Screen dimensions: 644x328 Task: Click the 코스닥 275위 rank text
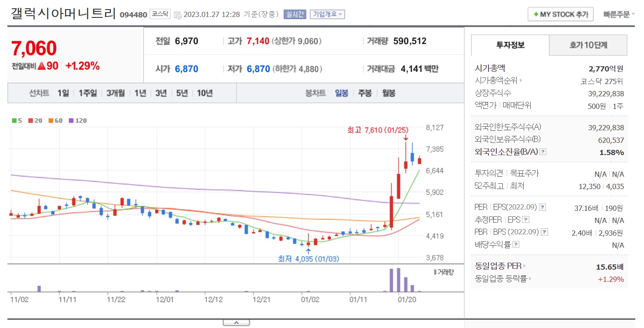(603, 81)
